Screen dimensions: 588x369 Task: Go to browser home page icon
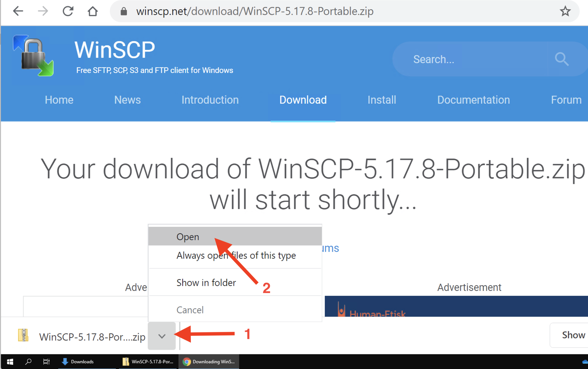[93, 11]
